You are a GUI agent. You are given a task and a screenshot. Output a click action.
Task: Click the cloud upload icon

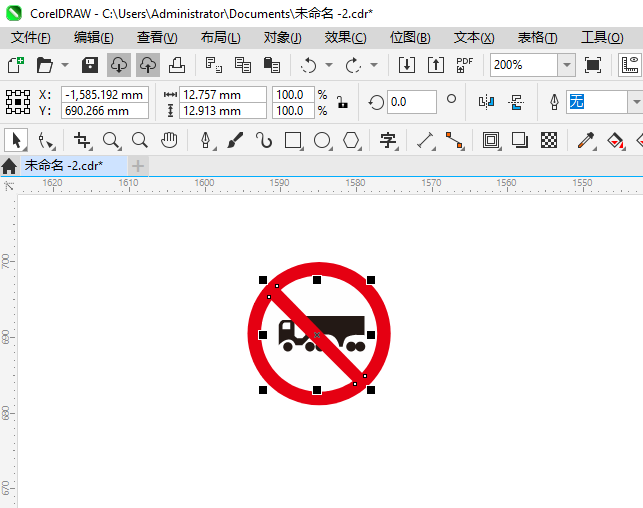(x=148, y=65)
